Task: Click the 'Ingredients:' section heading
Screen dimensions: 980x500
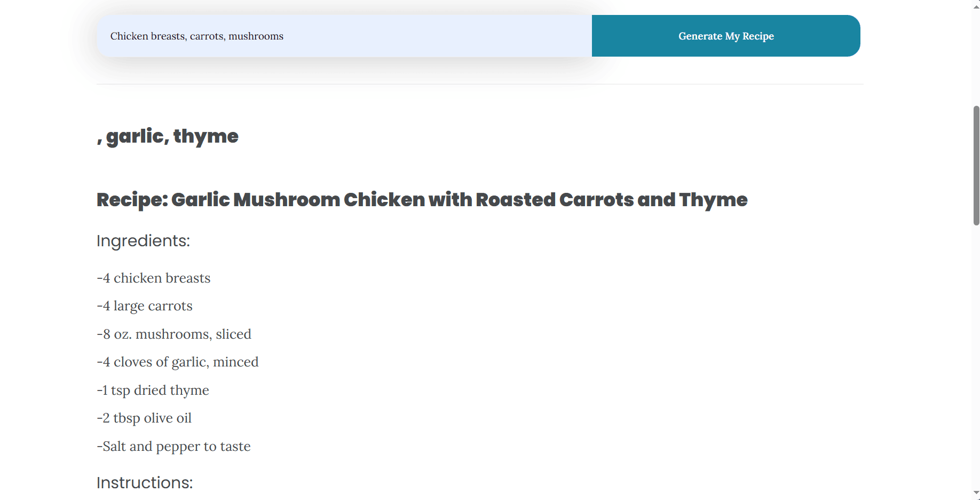Action: pos(143,241)
